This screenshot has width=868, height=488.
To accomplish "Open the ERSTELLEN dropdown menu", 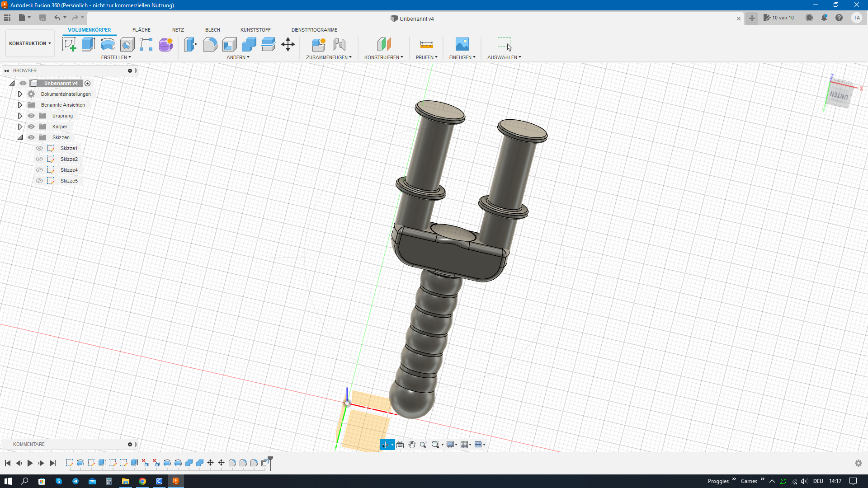I will (x=116, y=57).
